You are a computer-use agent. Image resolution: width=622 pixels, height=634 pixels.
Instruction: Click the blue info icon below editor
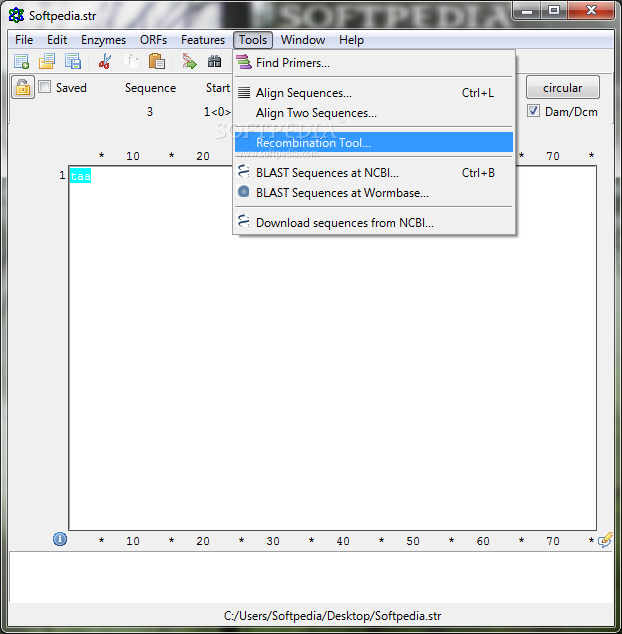pos(60,539)
